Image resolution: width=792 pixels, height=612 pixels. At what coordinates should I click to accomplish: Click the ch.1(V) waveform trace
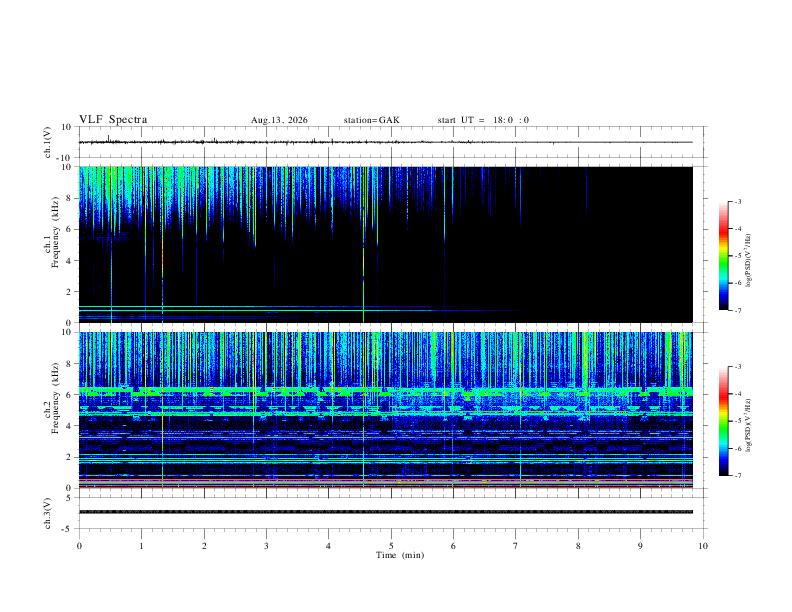point(385,142)
